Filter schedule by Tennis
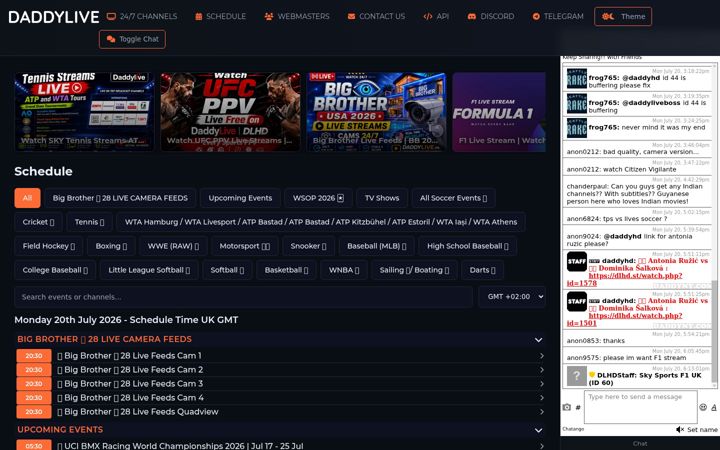This screenshot has width=720, height=450. point(89,222)
